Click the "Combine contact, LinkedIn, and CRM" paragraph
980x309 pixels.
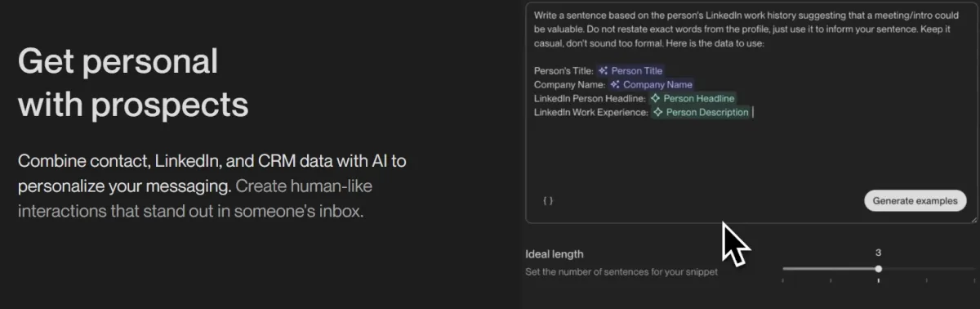(x=212, y=186)
